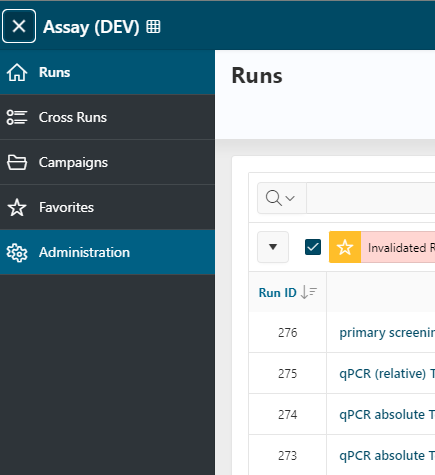Open app grid icon beside Assay (DEV)

[x=153, y=26]
